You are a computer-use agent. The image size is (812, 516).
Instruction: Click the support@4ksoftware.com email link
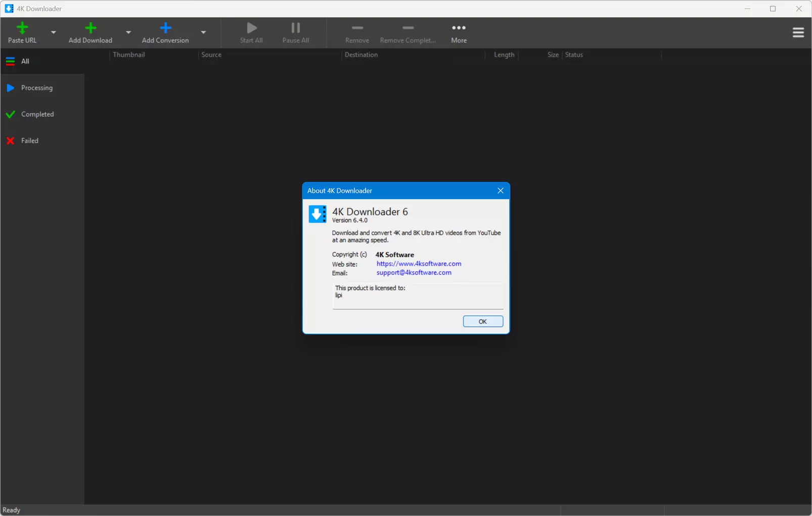tap(414, 273)
